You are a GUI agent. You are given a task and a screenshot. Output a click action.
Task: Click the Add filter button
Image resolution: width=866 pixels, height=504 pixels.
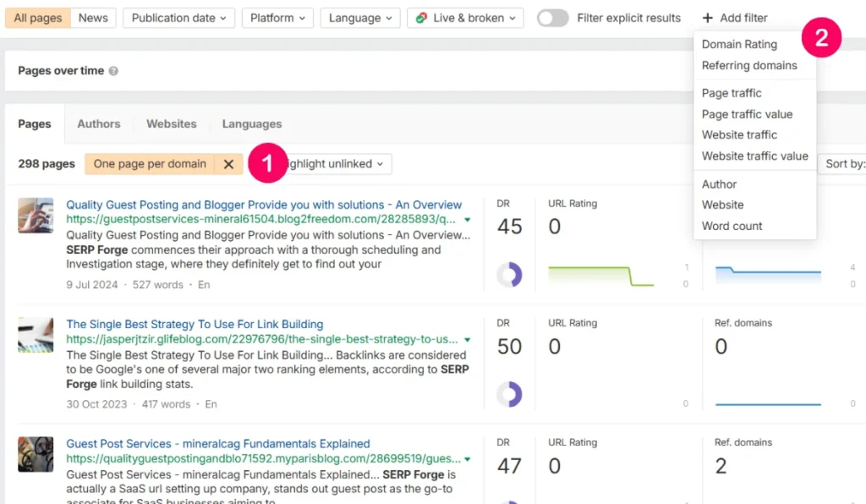pos(735,17)
